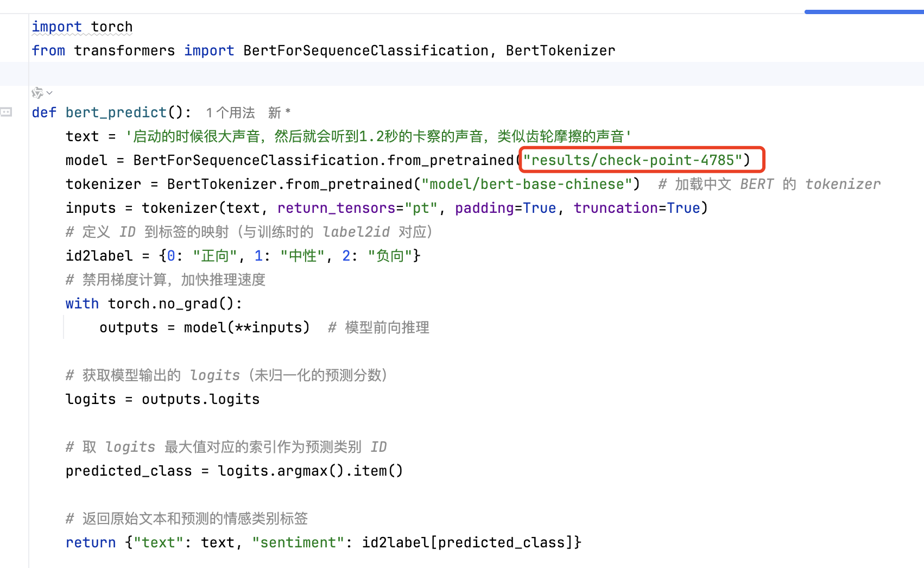
Task: Click the string "results/check-point-4785"
Action: (632, 160)
